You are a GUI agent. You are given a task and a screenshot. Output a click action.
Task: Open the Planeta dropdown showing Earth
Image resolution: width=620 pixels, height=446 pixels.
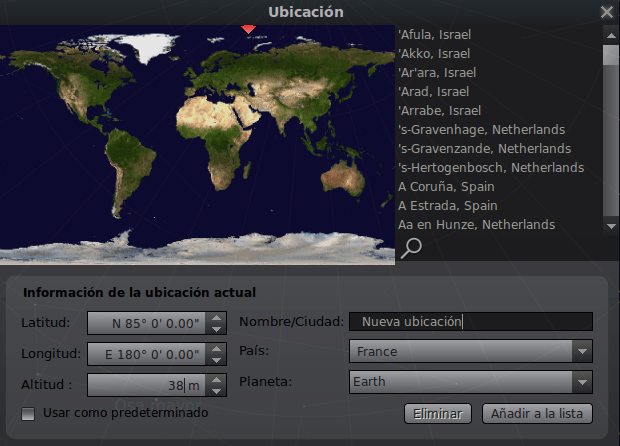pos(471,382)
